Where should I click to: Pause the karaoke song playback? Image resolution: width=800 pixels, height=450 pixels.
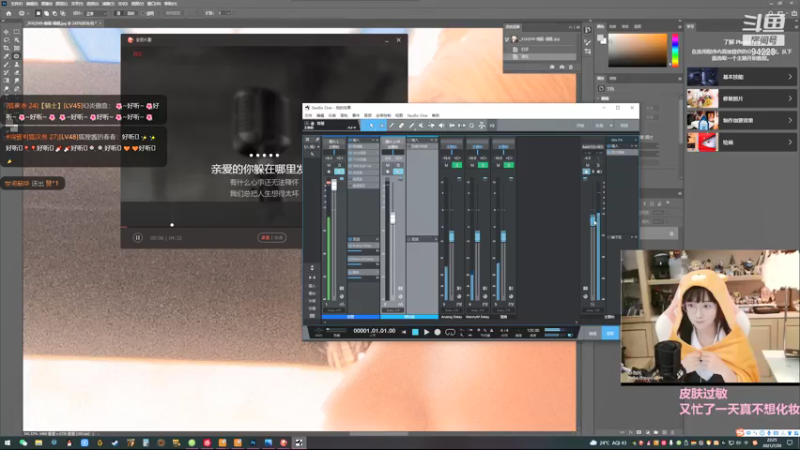[x=137, y=238]
